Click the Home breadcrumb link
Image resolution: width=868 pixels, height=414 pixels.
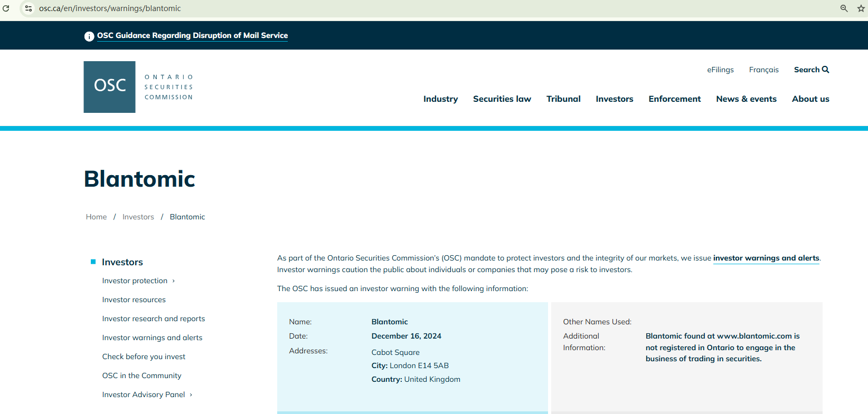pos(96,217)
